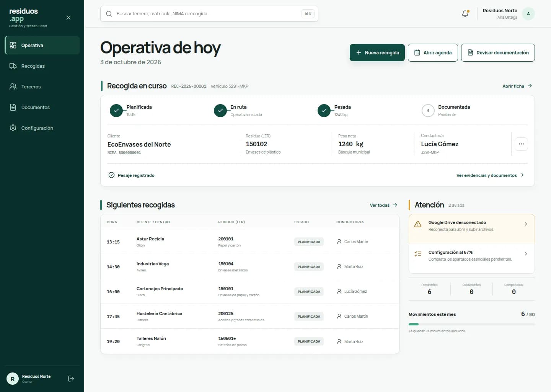Screen dimensions: 551x392
Task: Close the sidebar with the X icon
Action: [x=68, y=18]
